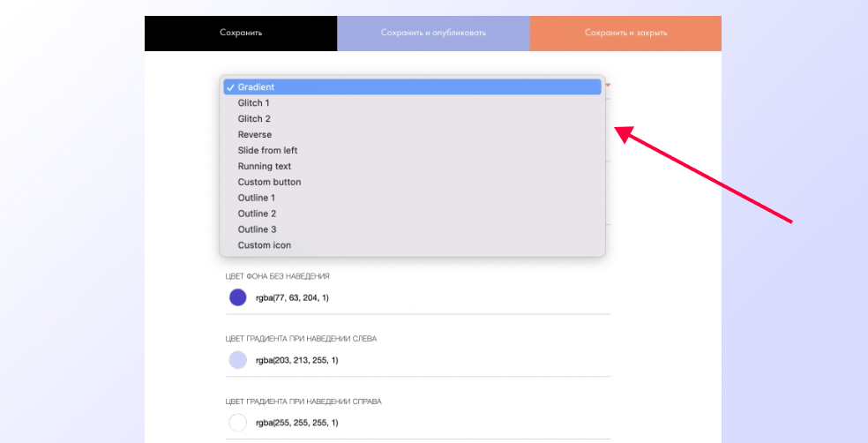Image resolution: width=868 pixels, height=443 pixels.
Task: Select the Glitch 2 option
Action: [x=412, y=118]
